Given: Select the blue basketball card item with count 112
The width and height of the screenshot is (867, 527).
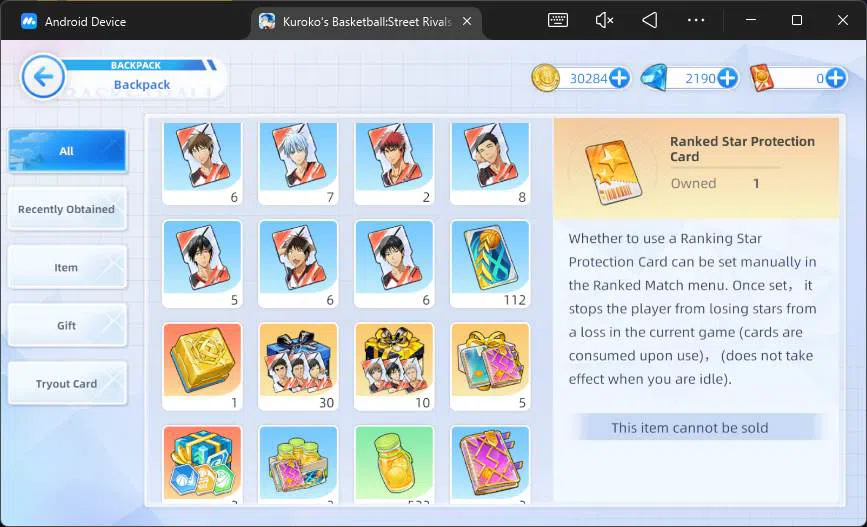Looking at the screenshot, I should click(490, 264).
